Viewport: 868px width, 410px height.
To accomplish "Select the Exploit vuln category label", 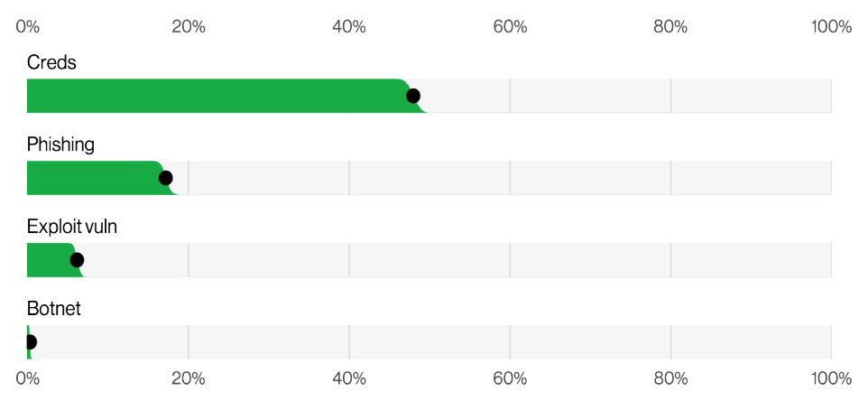I will 72,227.
